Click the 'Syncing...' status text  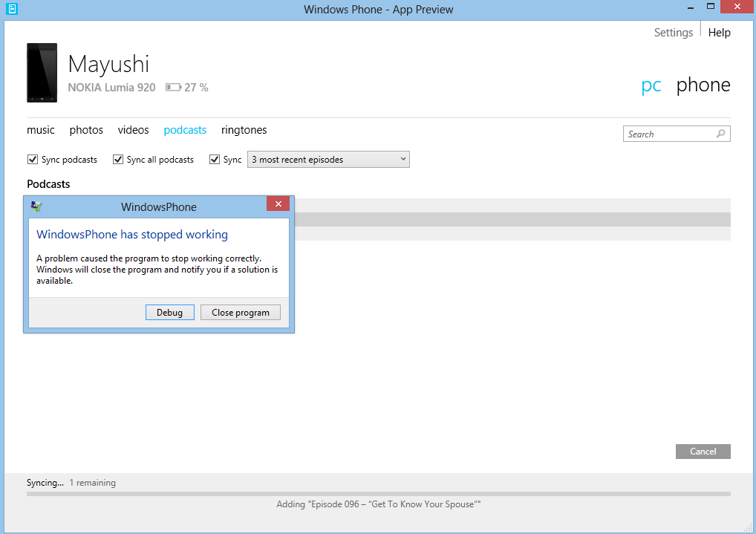tap(45, 483)
